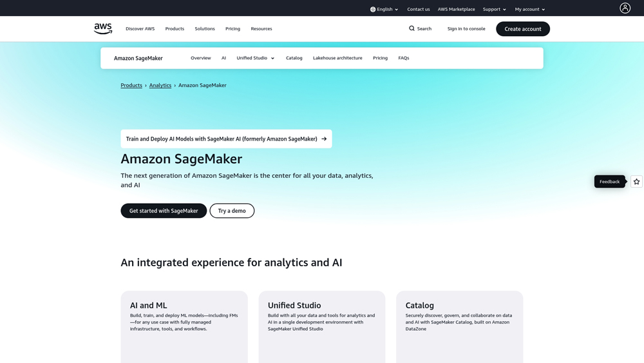Click the Create account button

point(523,29)
